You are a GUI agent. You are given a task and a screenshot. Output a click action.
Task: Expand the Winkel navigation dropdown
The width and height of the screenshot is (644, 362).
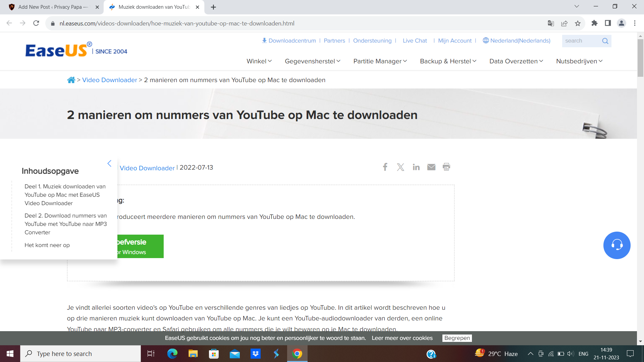pyautogui.click(x=259, y=61)
